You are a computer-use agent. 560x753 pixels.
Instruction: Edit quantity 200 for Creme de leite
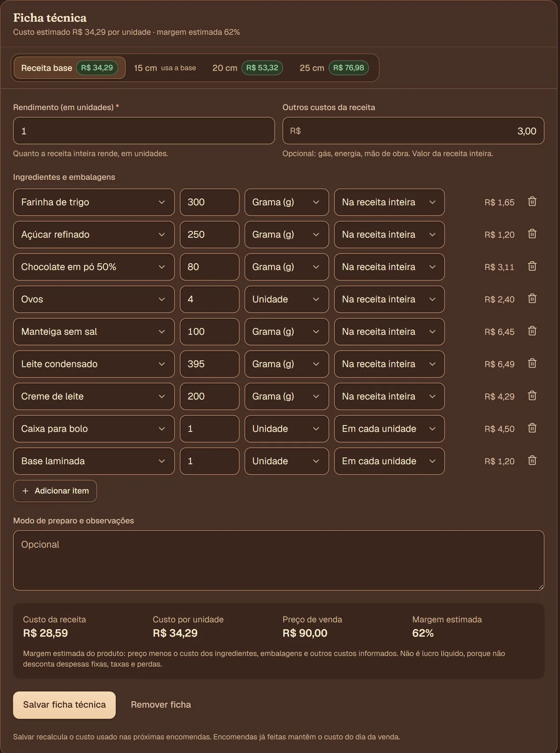coord(210,396)
